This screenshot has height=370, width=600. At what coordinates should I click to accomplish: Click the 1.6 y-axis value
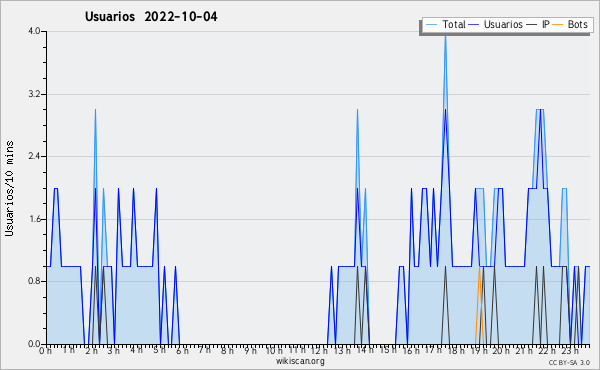point(34,219)
